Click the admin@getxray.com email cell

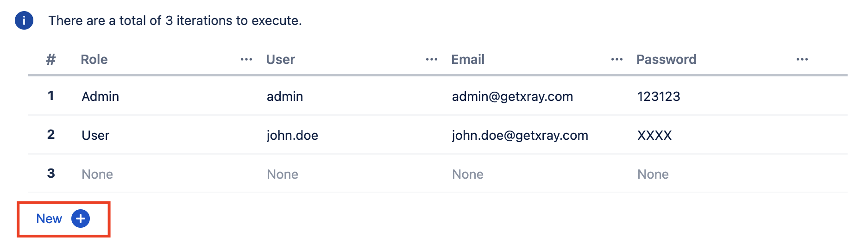coord(512,96)
